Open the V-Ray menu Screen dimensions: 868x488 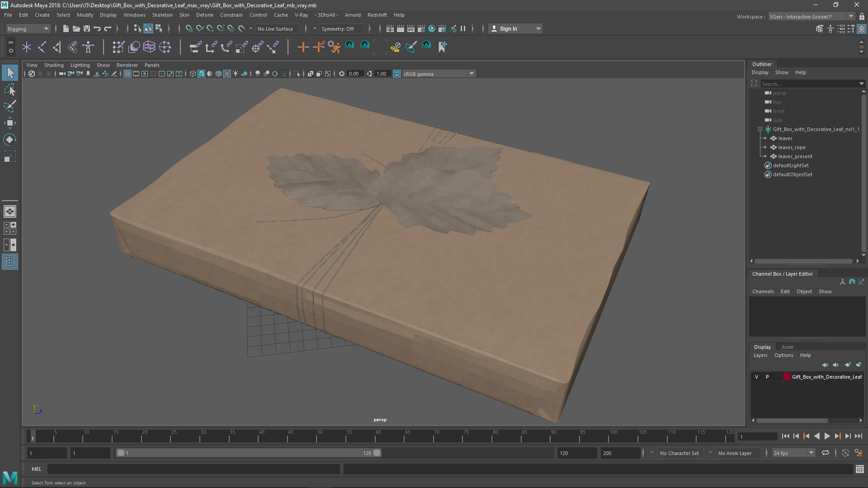pyautogui.click(x=301, y=15)
